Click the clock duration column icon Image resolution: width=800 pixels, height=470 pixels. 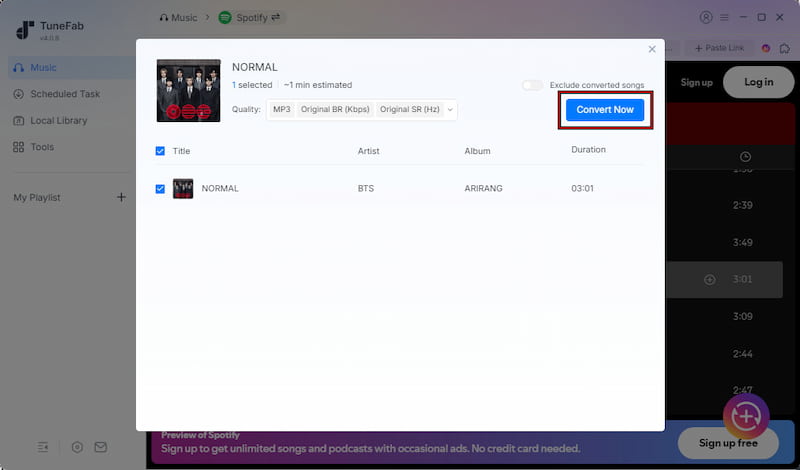[745, 157]
